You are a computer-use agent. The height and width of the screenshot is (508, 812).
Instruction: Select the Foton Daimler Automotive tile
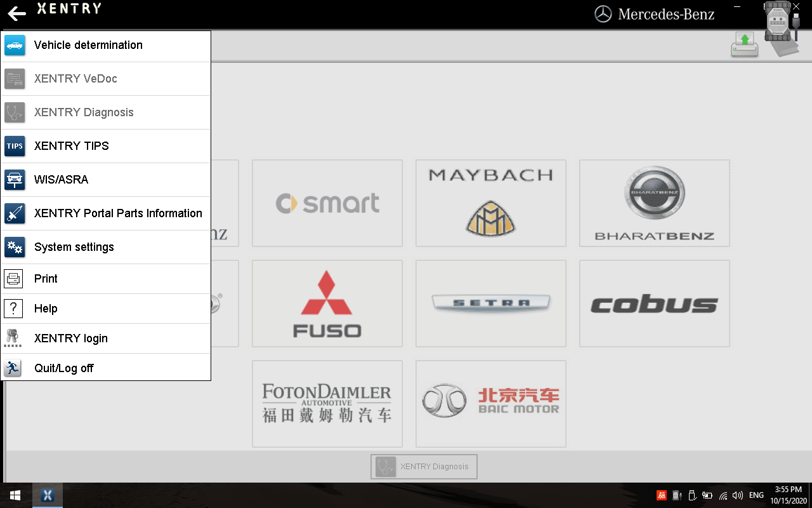(x=327, y=404)
